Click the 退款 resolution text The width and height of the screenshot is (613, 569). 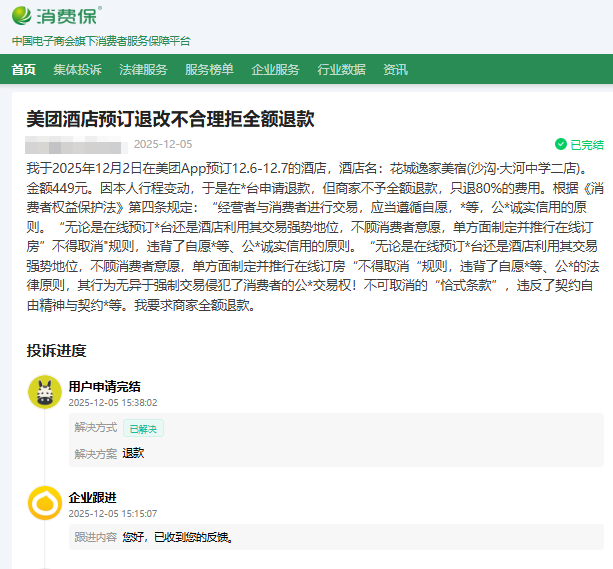point(133,452)
